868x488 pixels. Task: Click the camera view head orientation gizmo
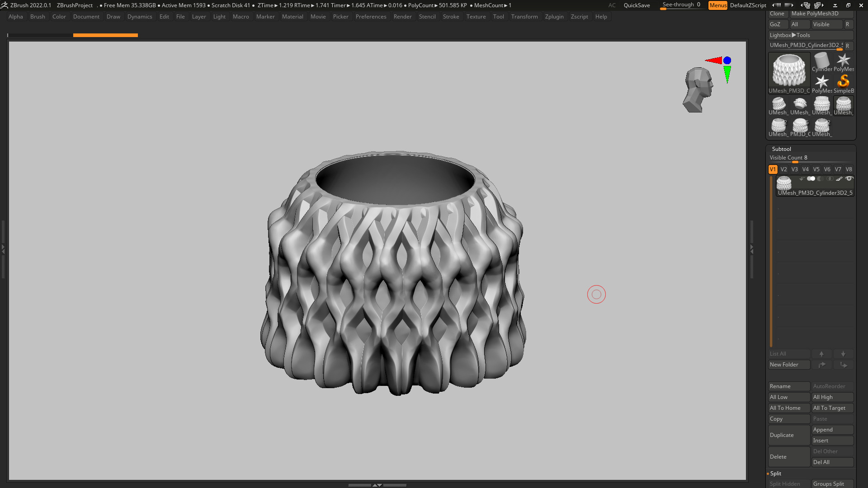[x=698, y=90]
